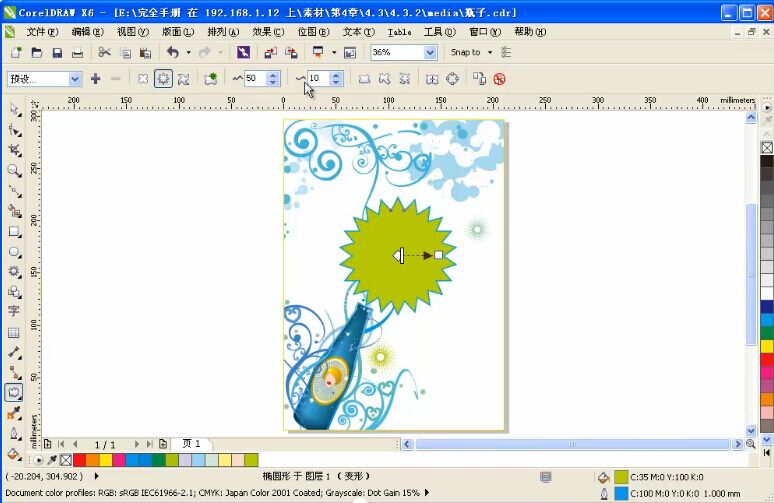Click the outline color indicator in status bar

pos(621,493)
